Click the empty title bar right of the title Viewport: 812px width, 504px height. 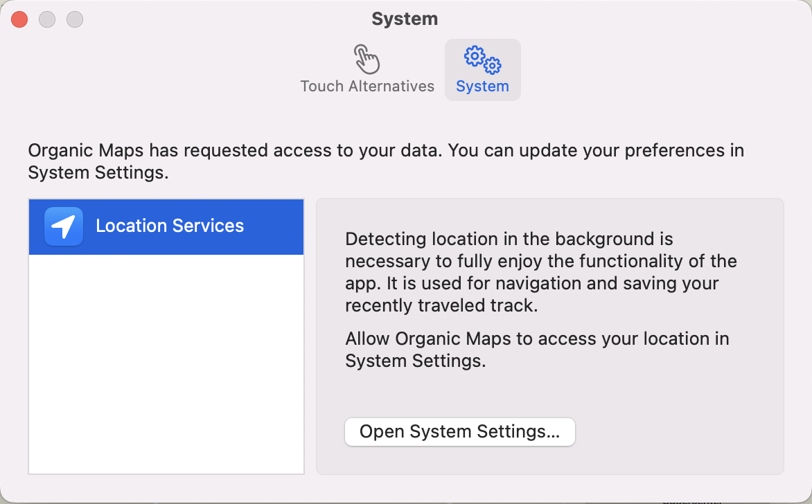coord(624,19)
